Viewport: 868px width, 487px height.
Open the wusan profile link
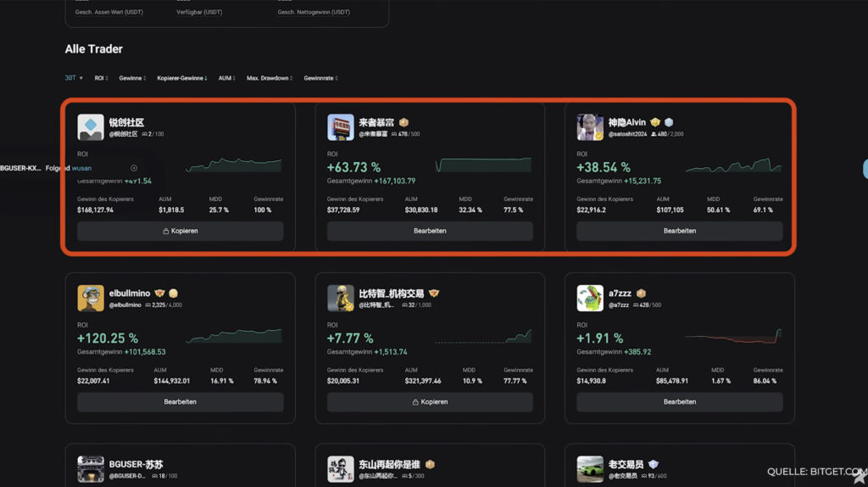coord(81,168)
